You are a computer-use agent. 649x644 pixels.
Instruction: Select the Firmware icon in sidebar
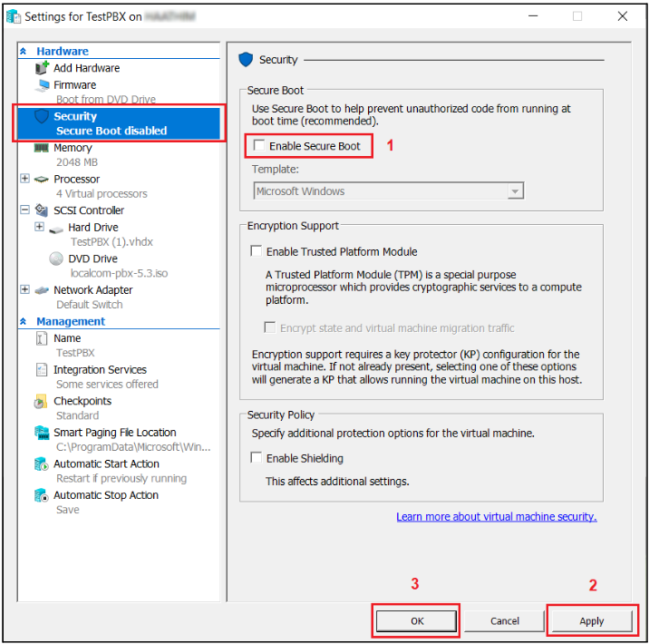coord(41,85)
